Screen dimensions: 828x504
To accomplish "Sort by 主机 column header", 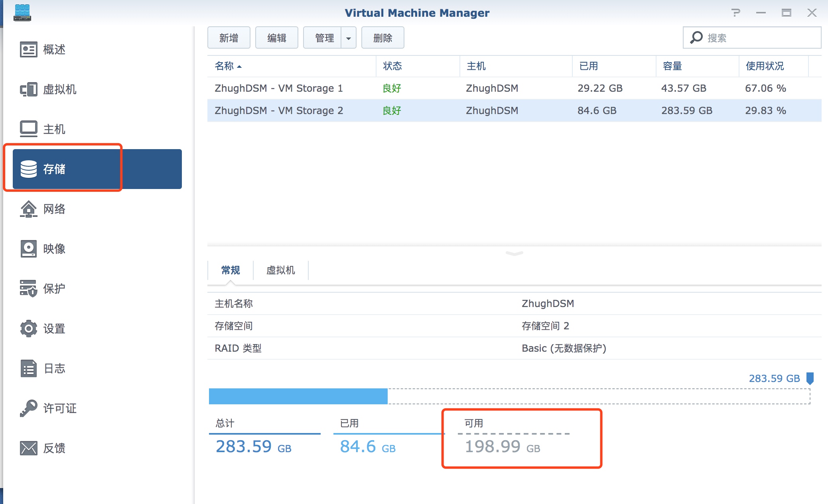I will [516, 66].
